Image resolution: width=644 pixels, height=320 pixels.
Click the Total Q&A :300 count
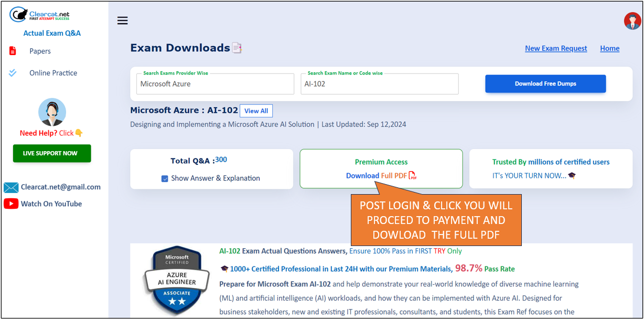[199, 161]
